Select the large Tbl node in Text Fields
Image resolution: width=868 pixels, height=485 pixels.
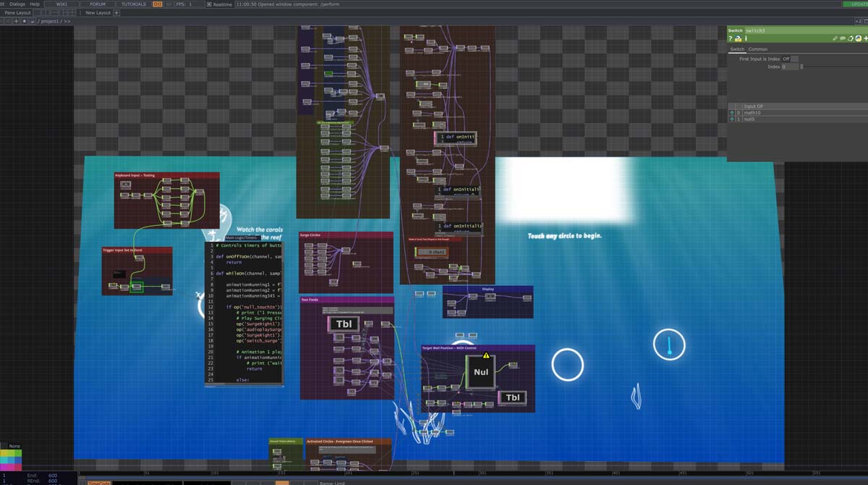coord(344,324)
